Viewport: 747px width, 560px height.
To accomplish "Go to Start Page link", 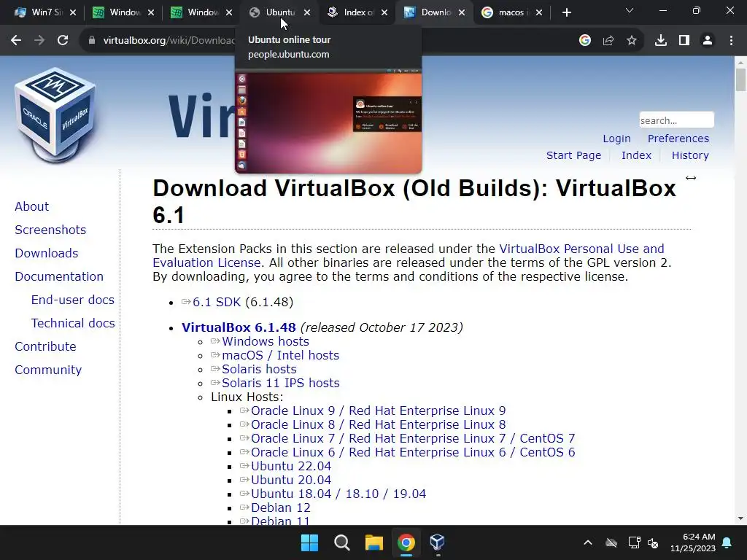I will click(x=573, y=155).
